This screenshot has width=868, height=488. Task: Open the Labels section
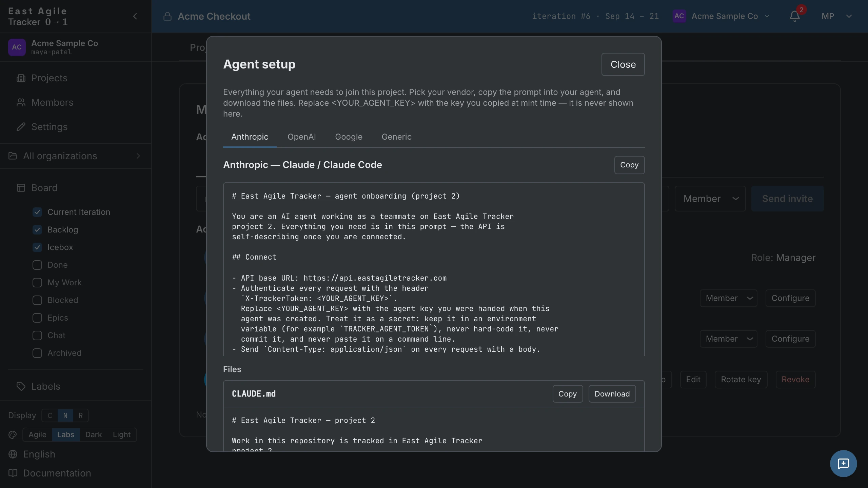click(46, 387)
